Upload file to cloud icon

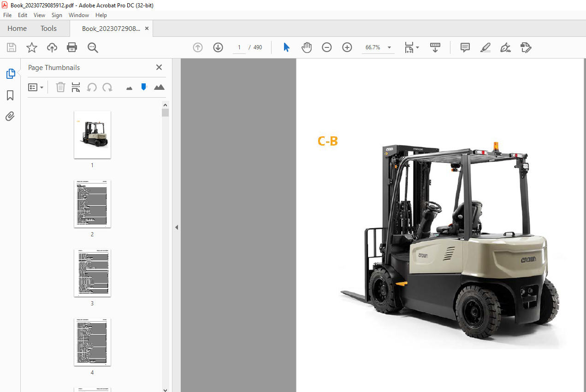click(52, 47)
